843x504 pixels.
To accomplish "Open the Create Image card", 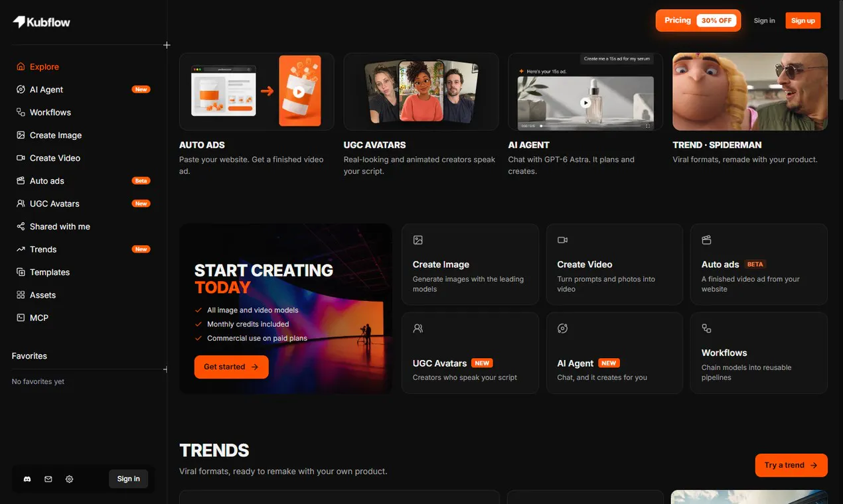I will pyautogui.click(x=470, y=264).
